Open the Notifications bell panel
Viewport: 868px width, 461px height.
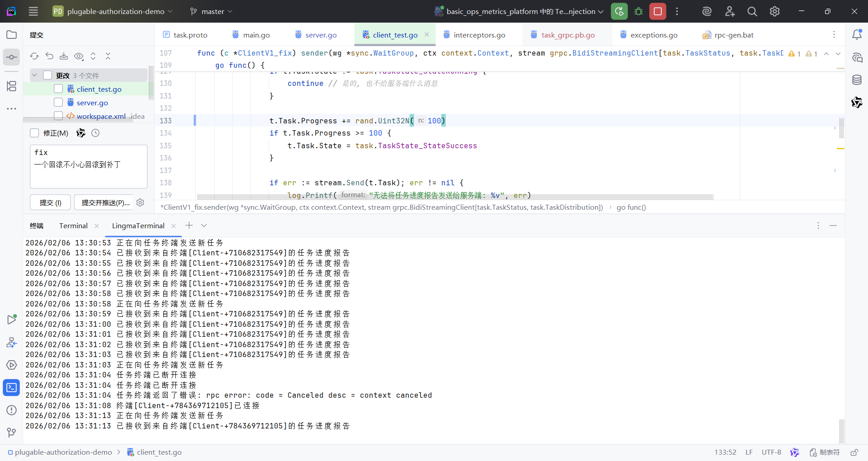(x=857, y=35)
